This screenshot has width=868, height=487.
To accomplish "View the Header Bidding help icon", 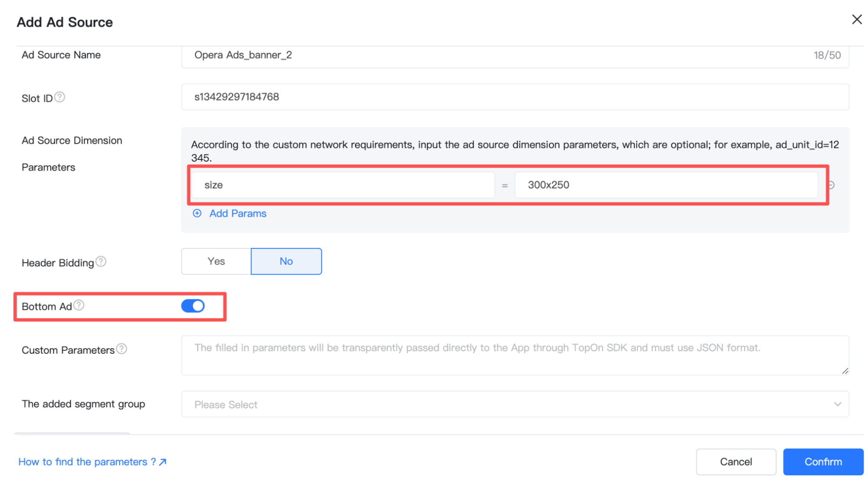I will pos(101,261).
